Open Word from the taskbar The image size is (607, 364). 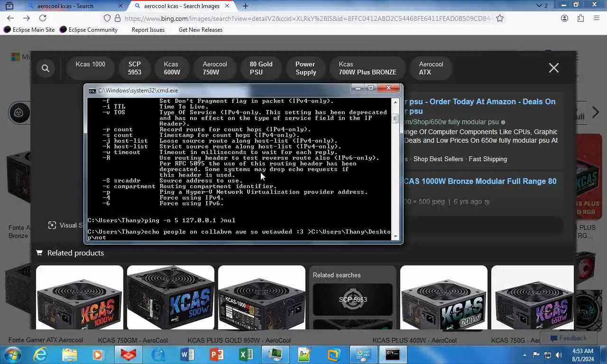[x=187, y=355]
